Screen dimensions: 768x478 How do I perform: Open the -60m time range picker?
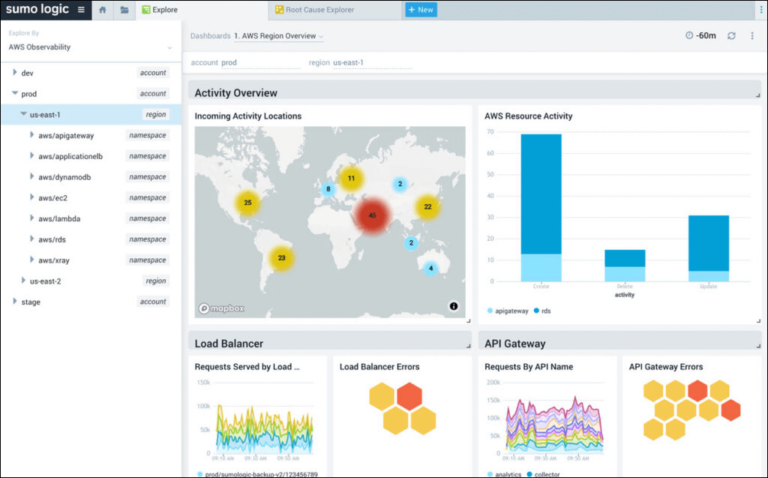701,36
